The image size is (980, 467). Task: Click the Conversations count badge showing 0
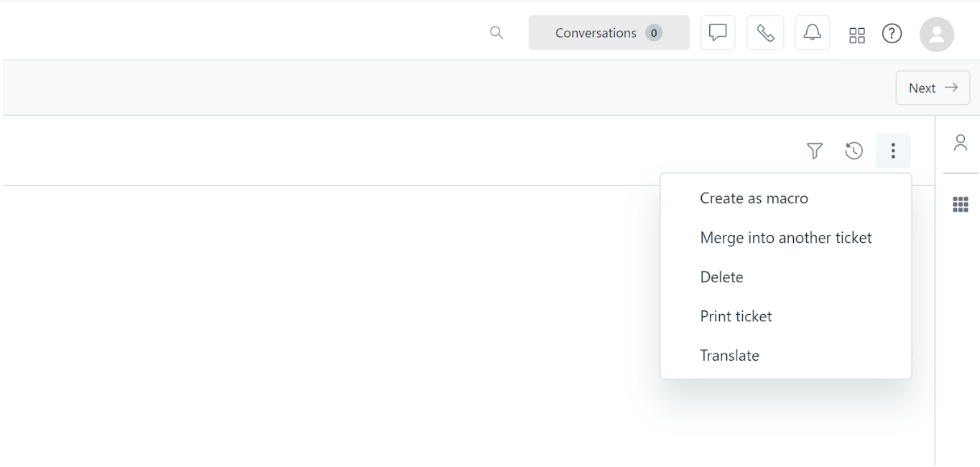(653, 33)
